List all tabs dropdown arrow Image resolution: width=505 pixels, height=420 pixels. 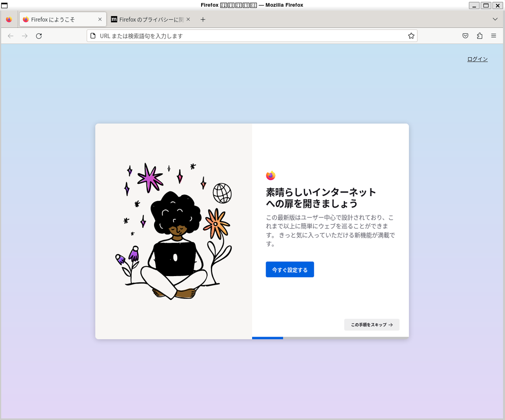(x=495, y=19)
